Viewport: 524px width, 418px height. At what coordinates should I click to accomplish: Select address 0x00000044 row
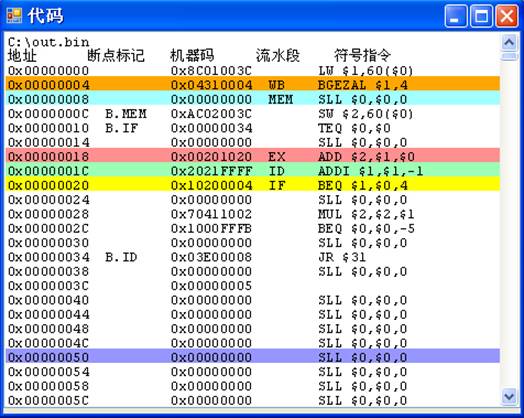click(253, 314)
